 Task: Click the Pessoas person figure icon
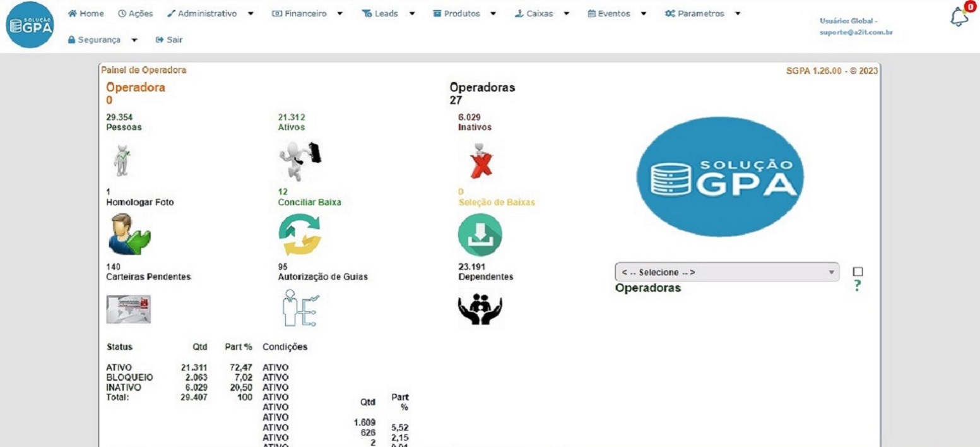[122, 160]
